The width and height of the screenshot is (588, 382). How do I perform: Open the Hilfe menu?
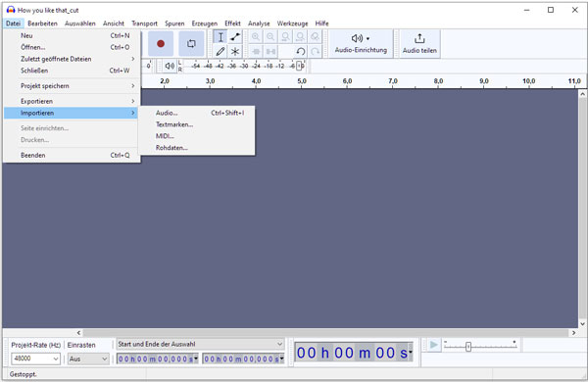coord(321,24)
